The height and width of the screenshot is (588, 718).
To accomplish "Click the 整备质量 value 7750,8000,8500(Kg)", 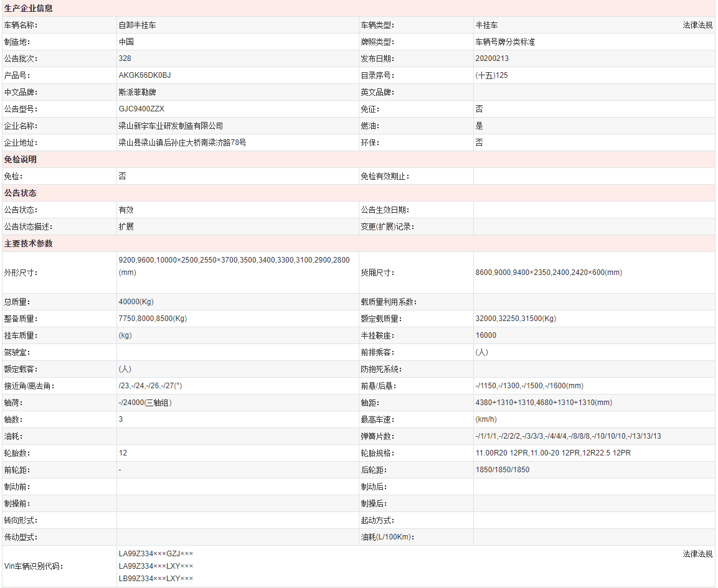I will pos(154,318).
